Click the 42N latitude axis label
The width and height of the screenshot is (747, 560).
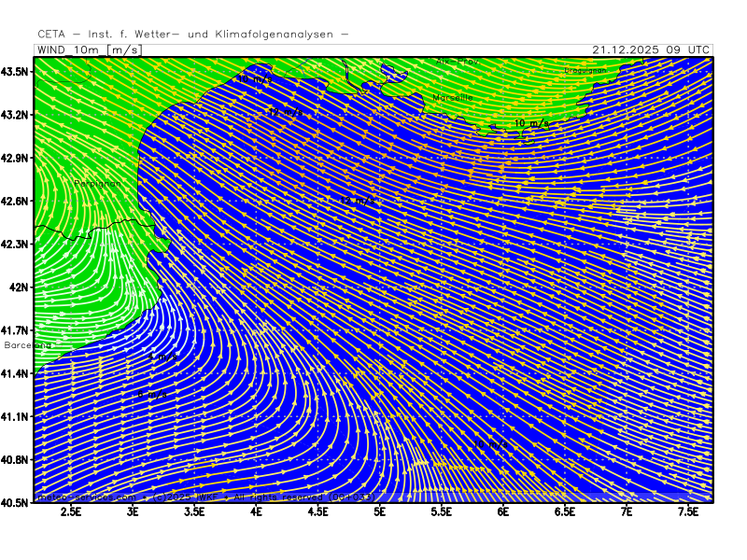pyautogui.click(x=21, y=287)
